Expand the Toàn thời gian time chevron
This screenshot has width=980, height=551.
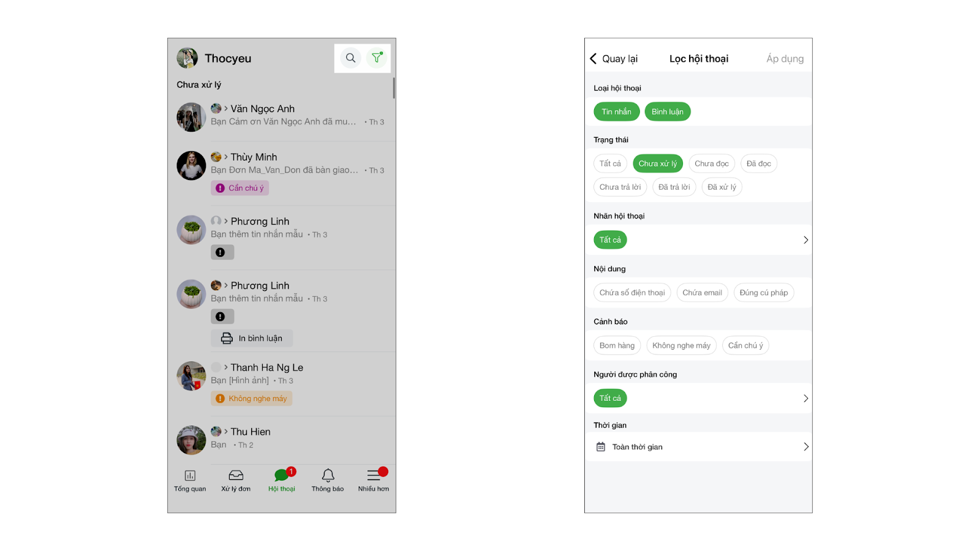click(x=805, y=447)
